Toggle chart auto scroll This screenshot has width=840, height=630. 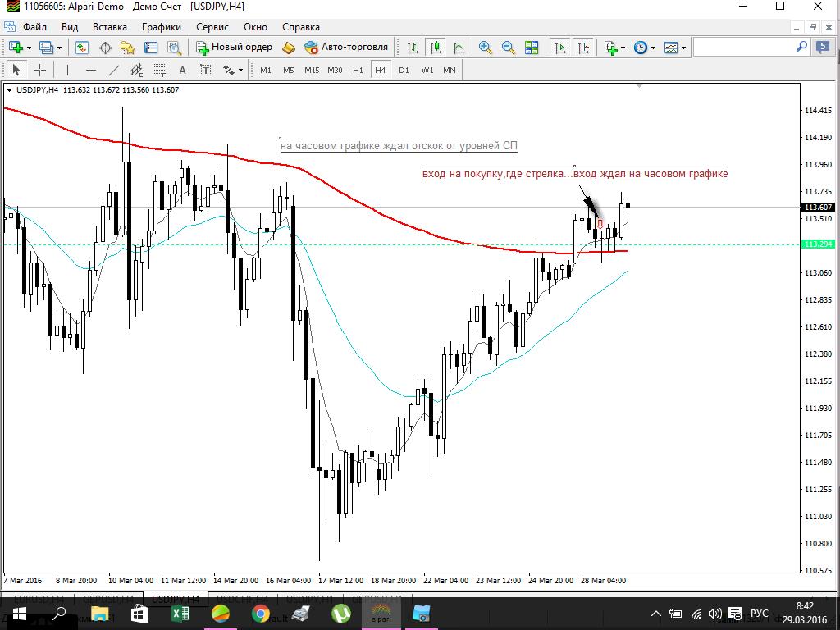click(559, 48)
